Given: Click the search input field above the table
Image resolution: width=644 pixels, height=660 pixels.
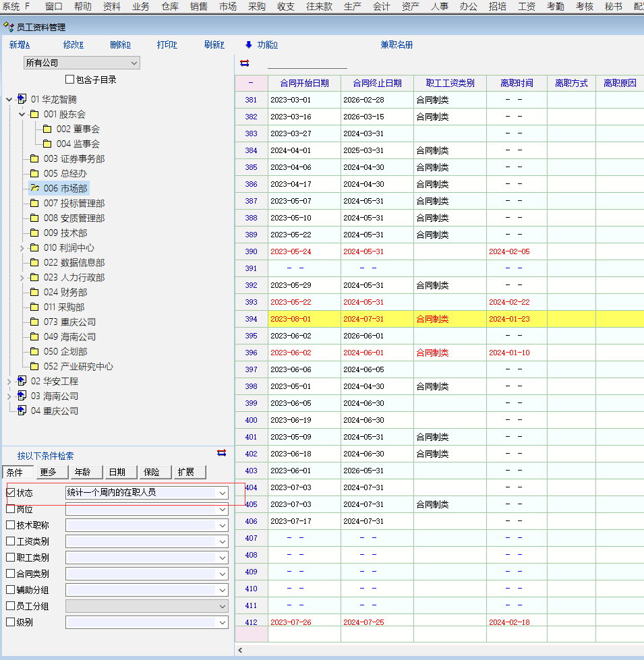Looking at the screenshot, I should point(307,63).
